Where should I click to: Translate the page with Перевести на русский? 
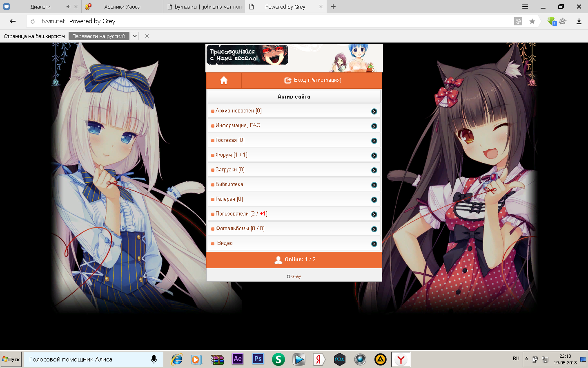(99, 36)
